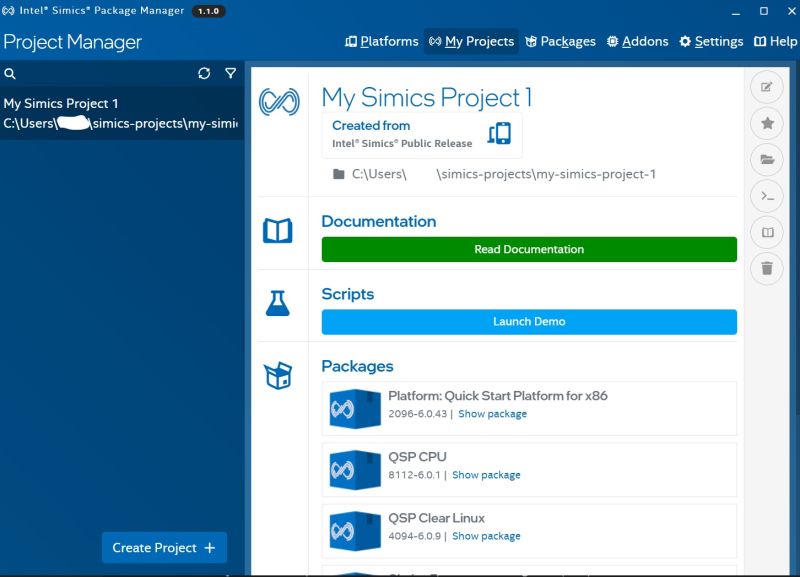Viewport: 800px width, 577px height.
Task: Refresh the projects list icon
Action: point(204,73)
